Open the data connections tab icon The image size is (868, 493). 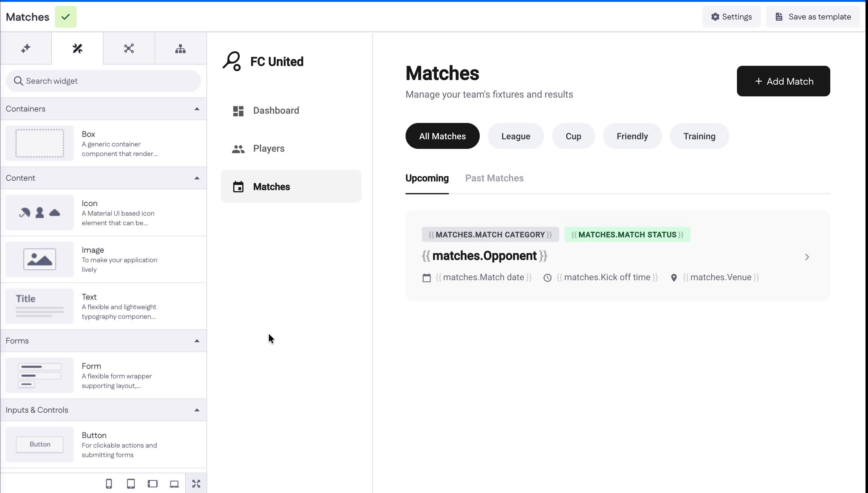point(129,48)
